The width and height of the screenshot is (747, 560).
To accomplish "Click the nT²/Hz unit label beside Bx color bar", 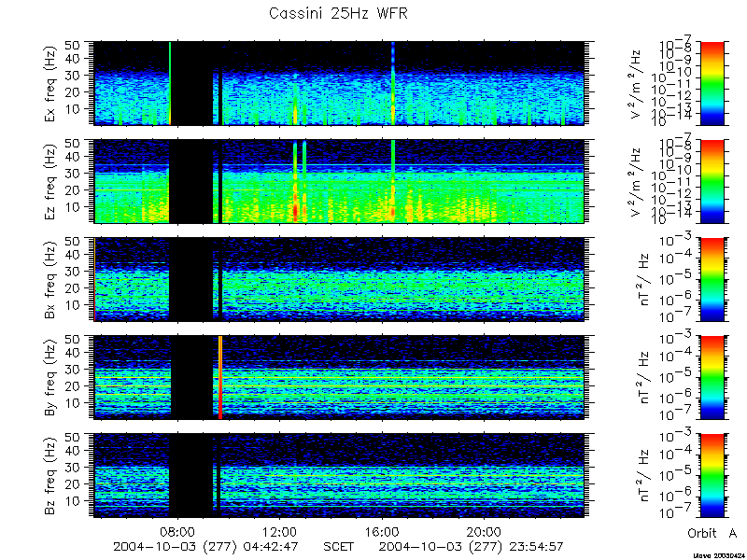I will click(643, 279).
